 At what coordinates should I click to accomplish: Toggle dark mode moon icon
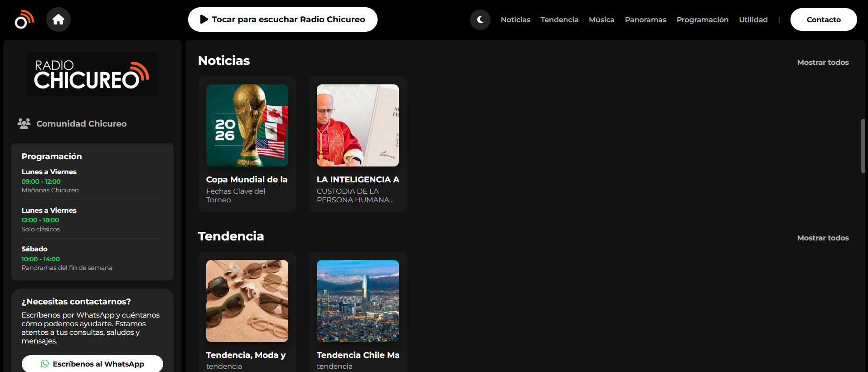[480, 20]
